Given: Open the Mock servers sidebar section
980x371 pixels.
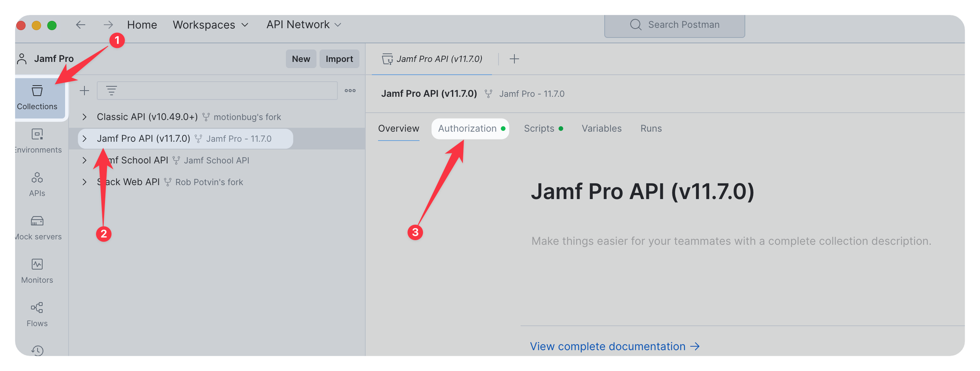Looking at the screenshot, I should pyautogui.click(x=37, y=228).
